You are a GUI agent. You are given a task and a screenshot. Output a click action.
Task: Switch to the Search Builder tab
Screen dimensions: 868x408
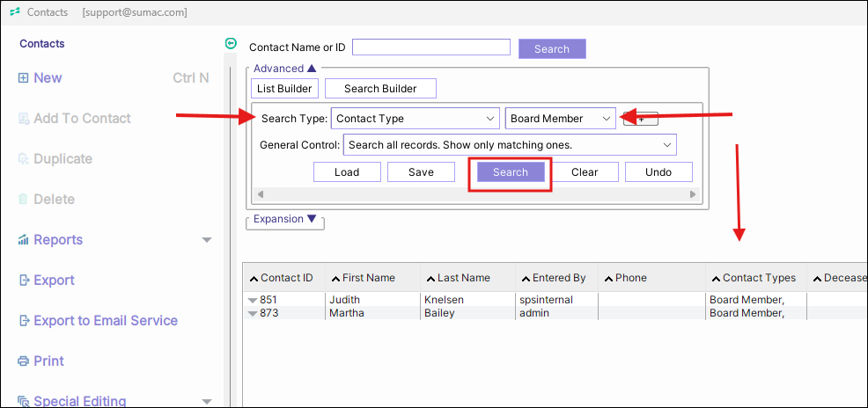380,89
